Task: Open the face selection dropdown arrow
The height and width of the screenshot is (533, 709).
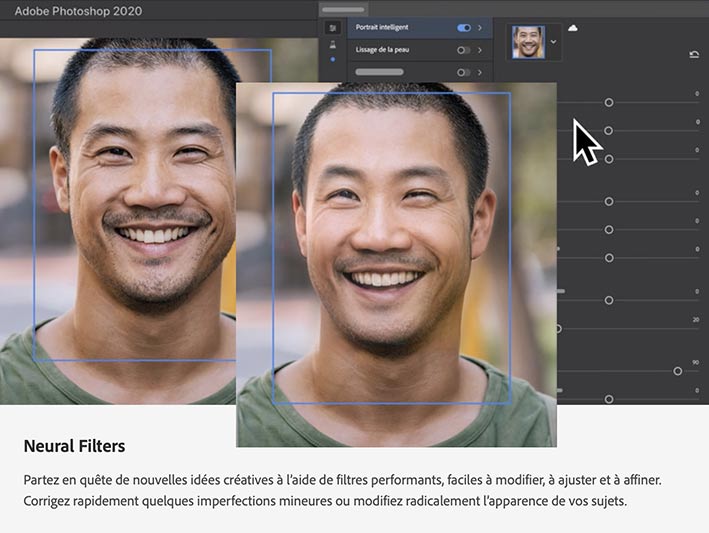Action: pos(553,42)
